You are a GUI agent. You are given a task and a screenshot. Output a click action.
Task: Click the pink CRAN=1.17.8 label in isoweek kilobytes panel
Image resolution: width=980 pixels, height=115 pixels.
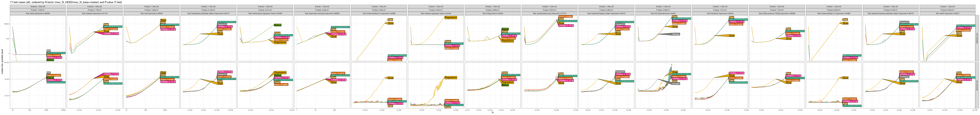[111, 34]
